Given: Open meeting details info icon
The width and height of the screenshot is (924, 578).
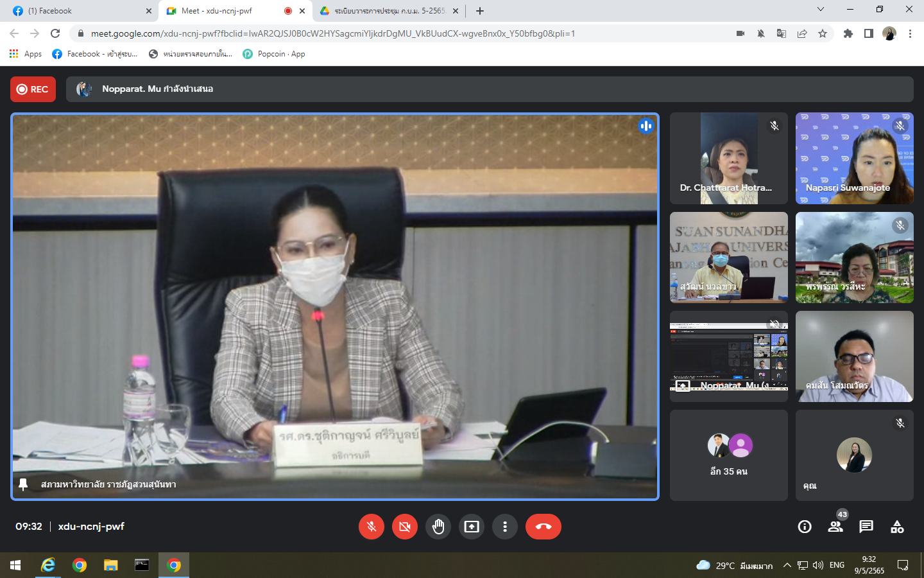Looking at the screenshot, I should pyautogui.click(x=805, y=527).
